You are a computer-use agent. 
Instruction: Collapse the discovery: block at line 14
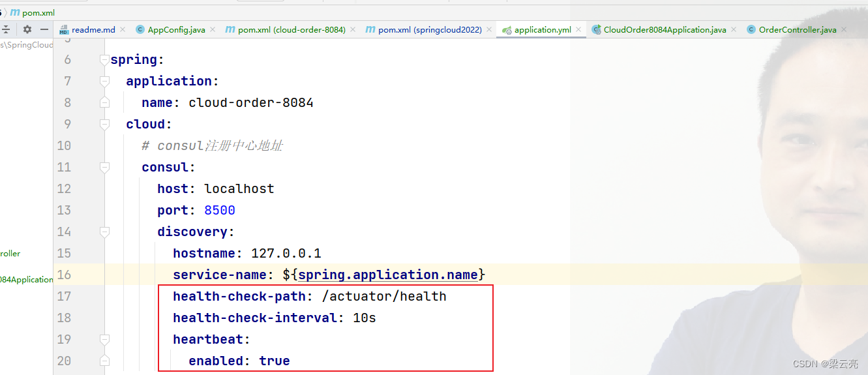104,232
